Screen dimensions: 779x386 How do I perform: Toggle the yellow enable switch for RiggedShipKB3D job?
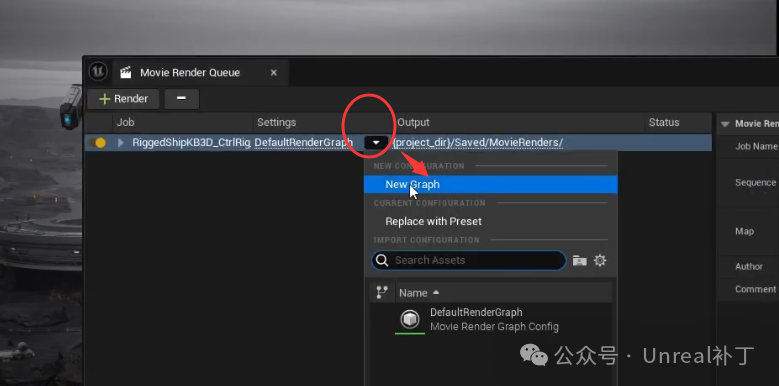point(98,143)
